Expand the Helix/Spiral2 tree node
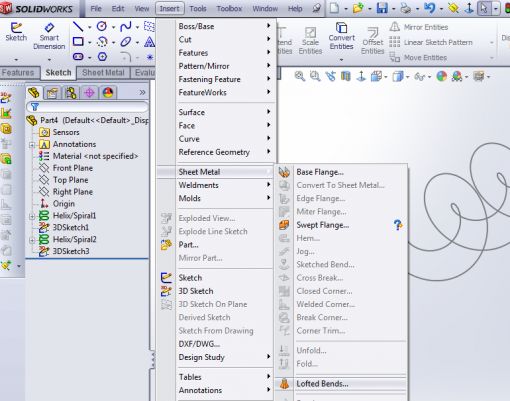This screenshot has width=510, height=401. pyautogui.click(x=32, y=240)
